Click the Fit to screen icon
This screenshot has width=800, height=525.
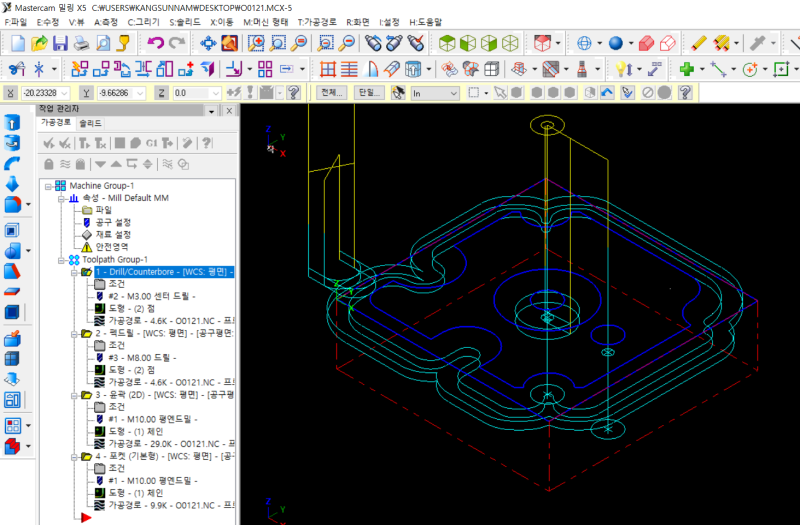click(x=208, y=43)
